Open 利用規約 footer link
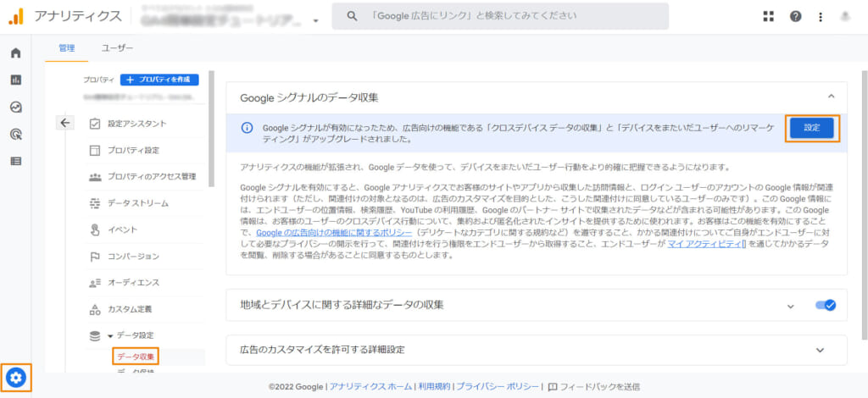Screen dimensions: 868x398 pos(434,387)
